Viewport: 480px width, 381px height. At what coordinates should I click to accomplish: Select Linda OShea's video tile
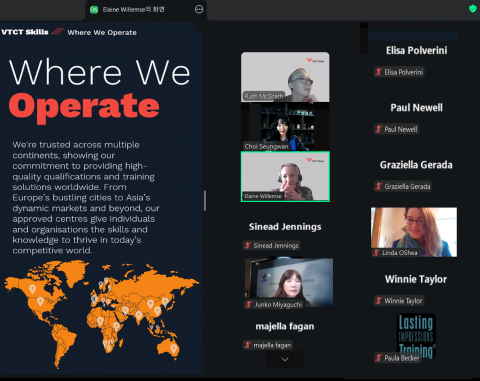pos(414,232)
